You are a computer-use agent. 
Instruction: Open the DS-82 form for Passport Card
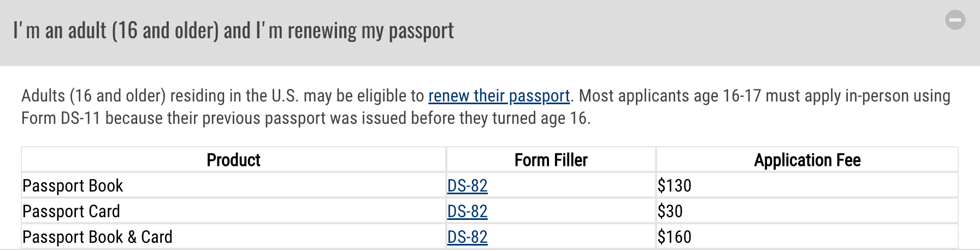[x=467, y=212]
